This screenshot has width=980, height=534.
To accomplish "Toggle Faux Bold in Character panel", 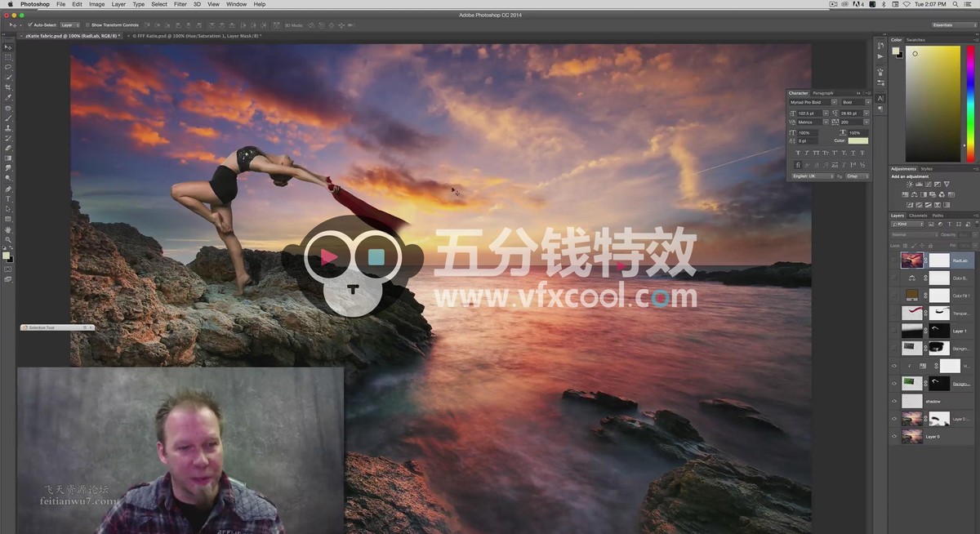I will (x=799, y=153).
